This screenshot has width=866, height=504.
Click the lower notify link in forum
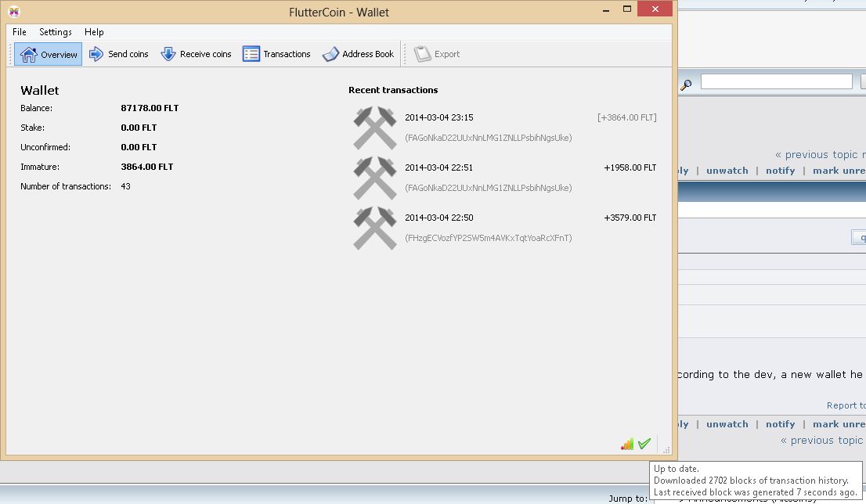[781, 424]
